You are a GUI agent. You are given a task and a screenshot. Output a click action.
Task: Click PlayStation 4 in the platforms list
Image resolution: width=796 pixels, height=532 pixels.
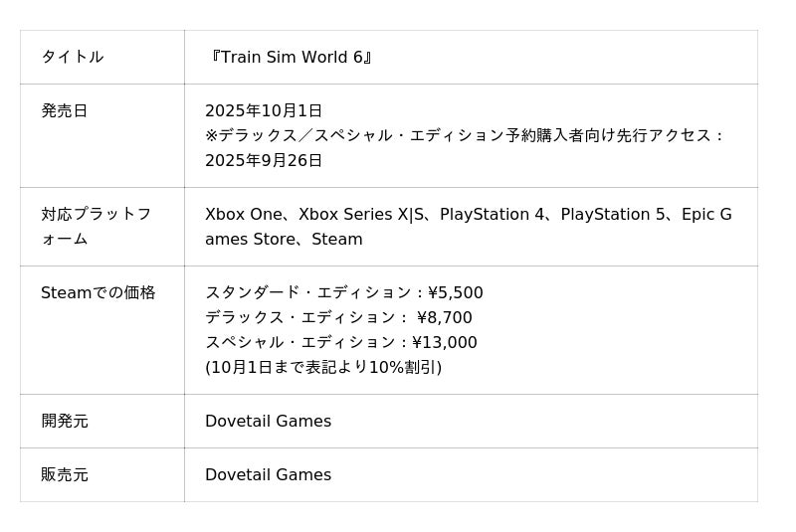[495, 214]
